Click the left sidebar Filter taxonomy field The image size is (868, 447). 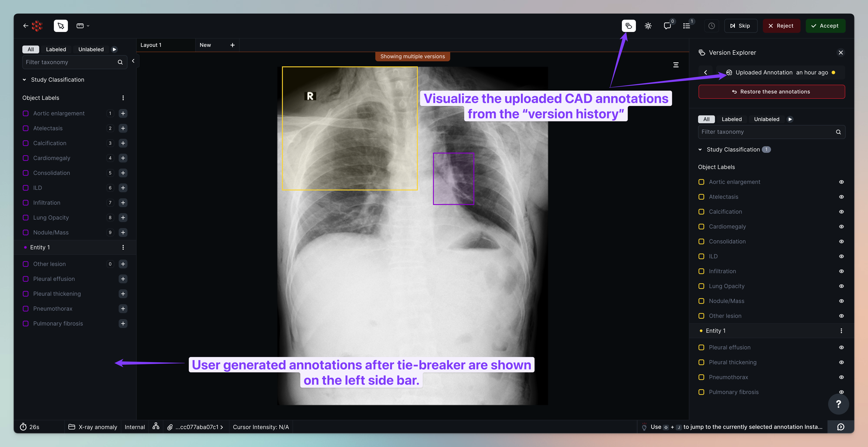pyautogui.click(x=74, y=62)
